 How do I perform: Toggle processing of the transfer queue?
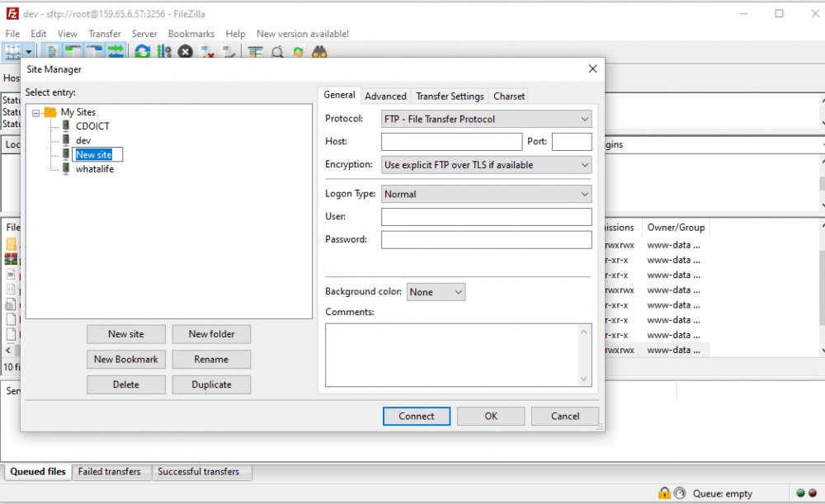[x=164, y=52]
